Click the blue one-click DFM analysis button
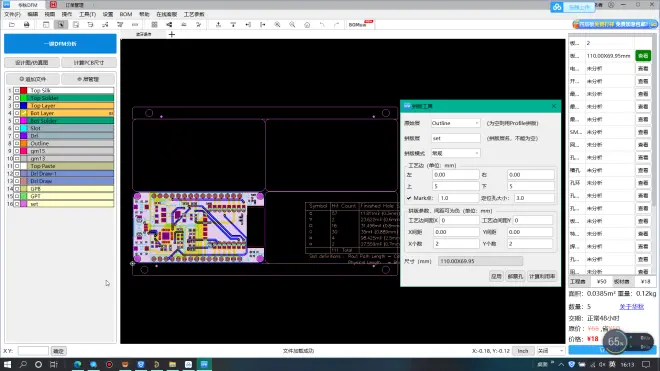 tap(60, 44)
